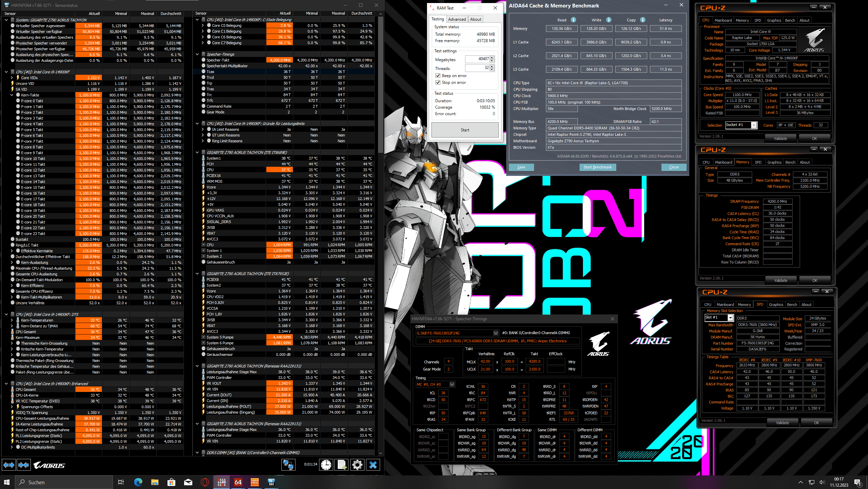The width and height of the screenshot is (868, 489).
Task: Open Bench tab in top CPU-Z window
Action: (x=790, y=20)
